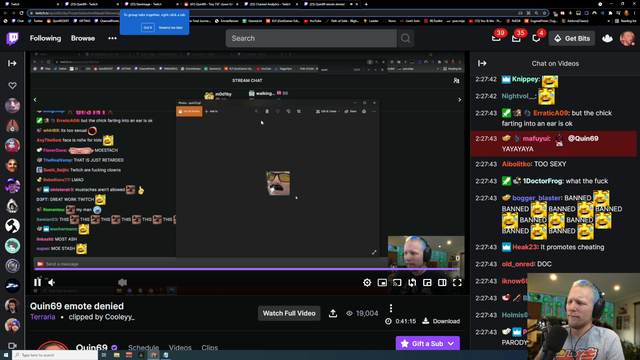The image size is (640, 360).
Task: Click the Windows taskbar search box
Action: (55, 355)
